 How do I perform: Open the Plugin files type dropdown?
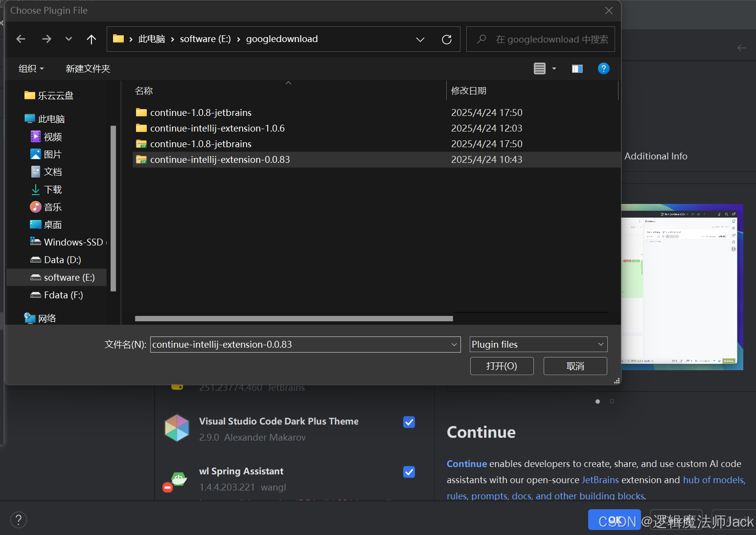pyautogui.click(x=538, y=344)
